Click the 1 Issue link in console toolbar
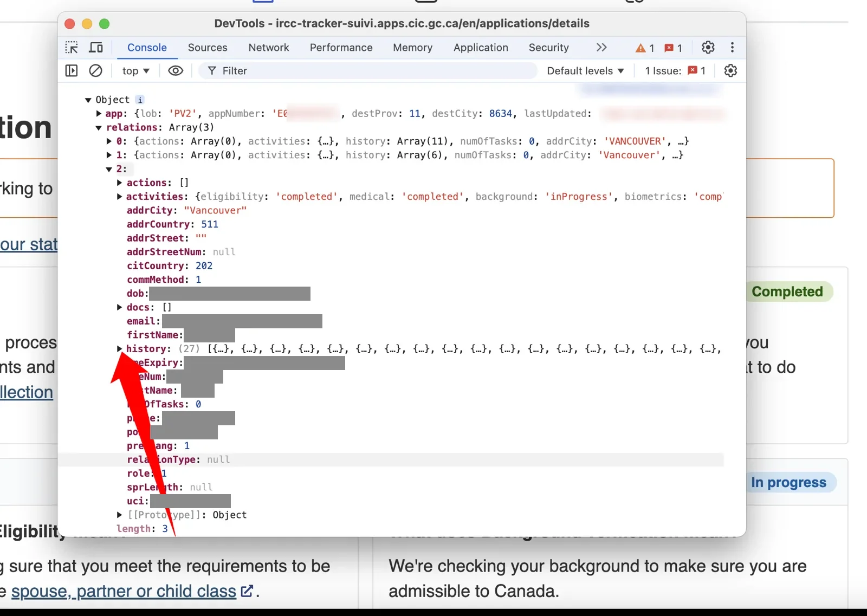The image size is (867, 616). click(x=675, y=71)
